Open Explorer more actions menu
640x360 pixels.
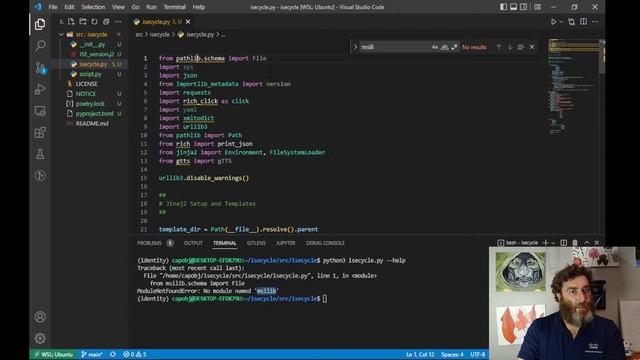[x=118, y=22]
